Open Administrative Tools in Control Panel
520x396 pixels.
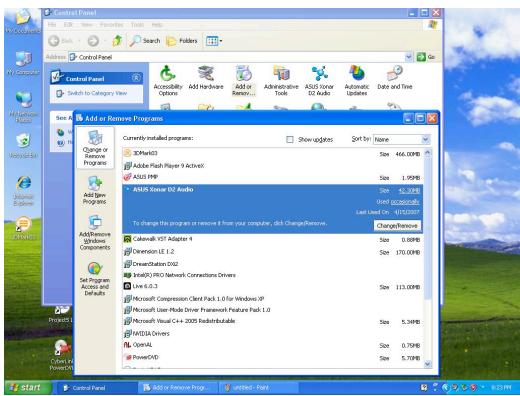pos(281,80)
